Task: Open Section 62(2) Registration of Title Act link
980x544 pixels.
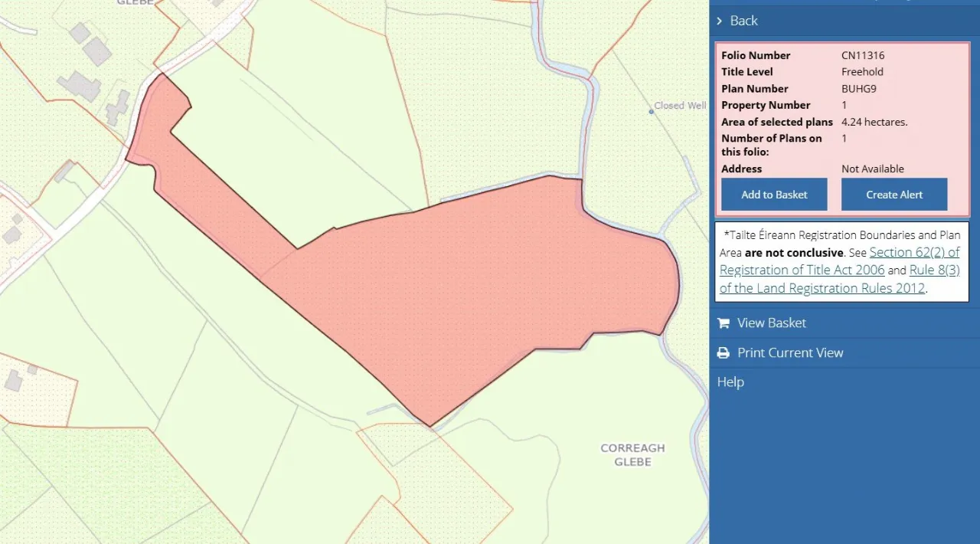Action: [x=839, y=261]
